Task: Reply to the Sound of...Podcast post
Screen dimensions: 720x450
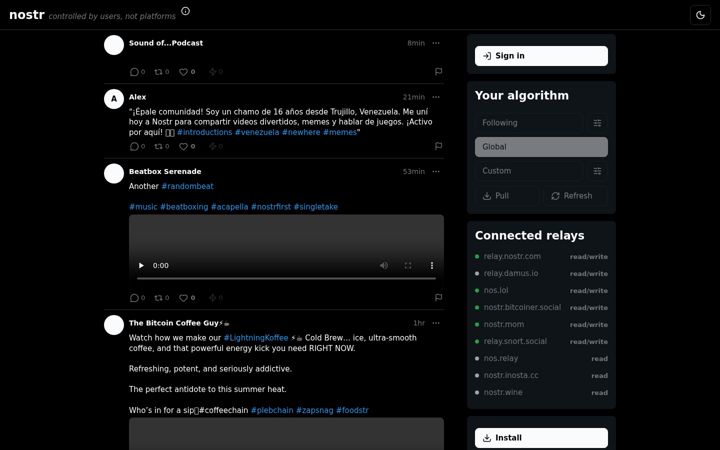Action: [x=137, y=72]
